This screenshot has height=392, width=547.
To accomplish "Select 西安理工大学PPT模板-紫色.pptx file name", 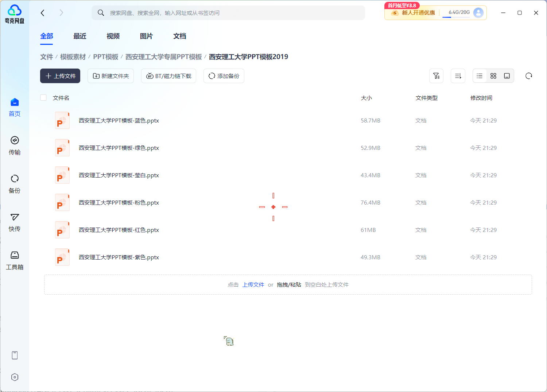I will (x=119, y=257).
